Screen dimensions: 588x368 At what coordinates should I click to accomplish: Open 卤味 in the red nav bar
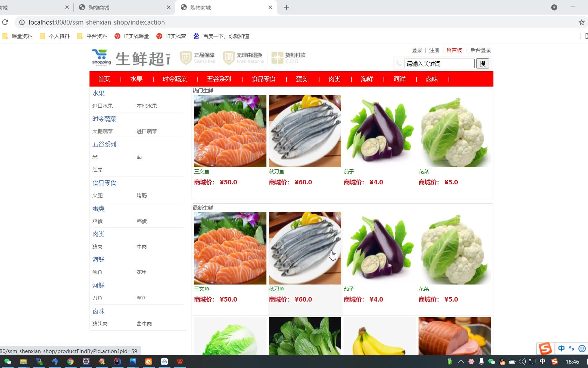432,79
